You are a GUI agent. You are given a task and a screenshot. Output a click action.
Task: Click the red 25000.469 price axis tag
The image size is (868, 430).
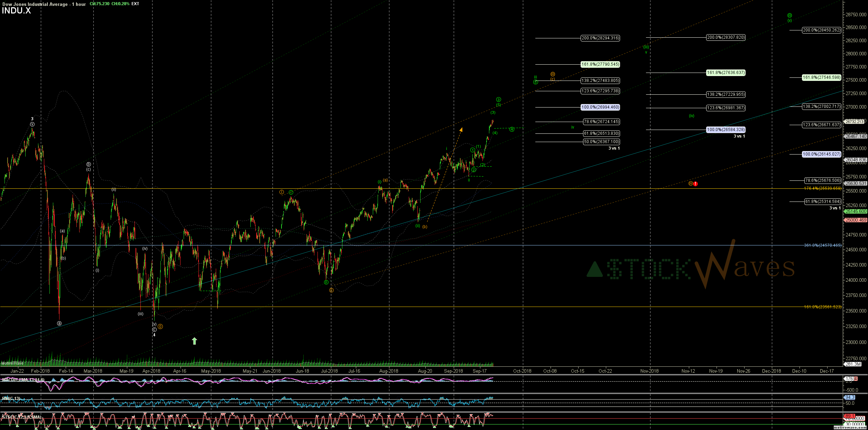(856, 220)
